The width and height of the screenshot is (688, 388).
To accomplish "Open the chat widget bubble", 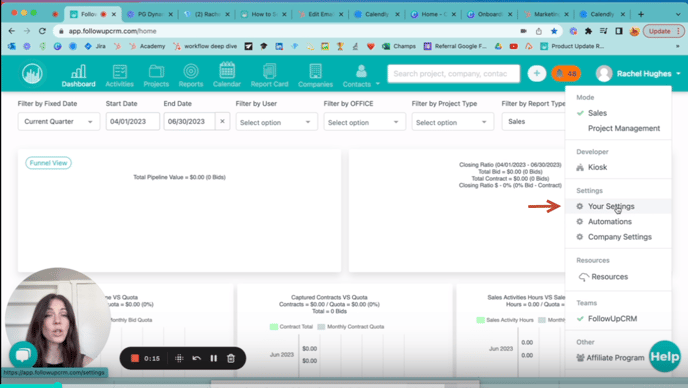I will pos(23,354).
